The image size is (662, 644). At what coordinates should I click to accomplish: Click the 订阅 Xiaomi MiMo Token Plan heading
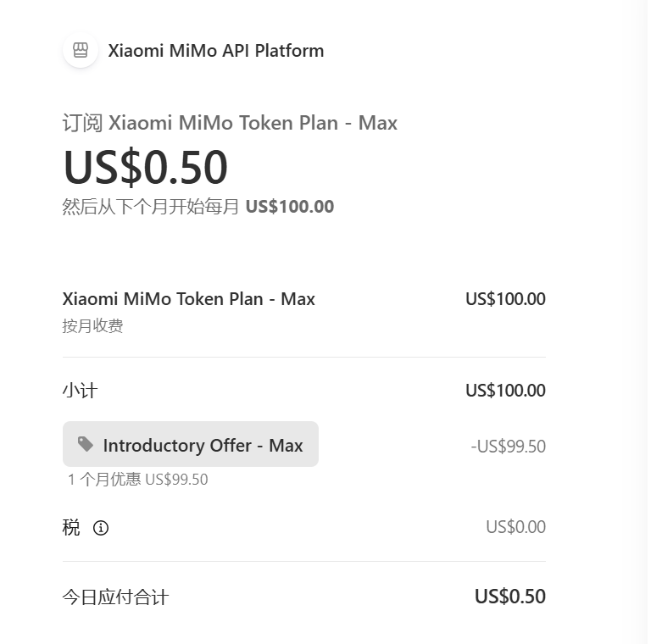point(230,123)
